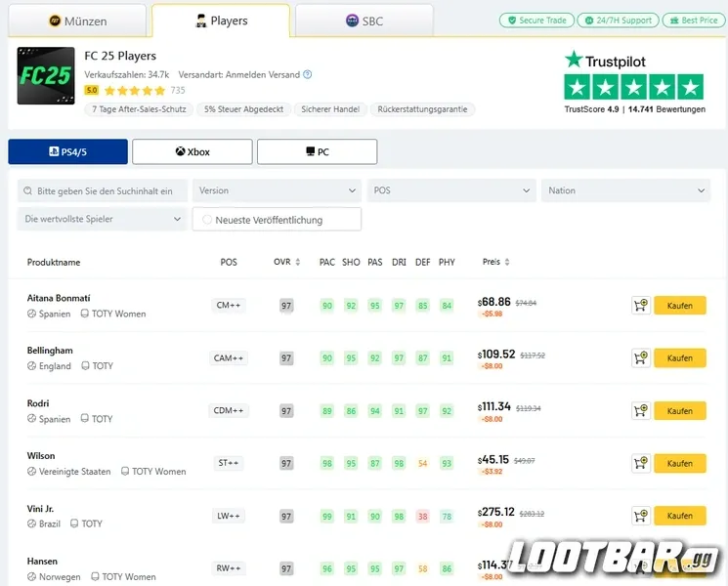Add Wilson to cart icon

point(641,463)
